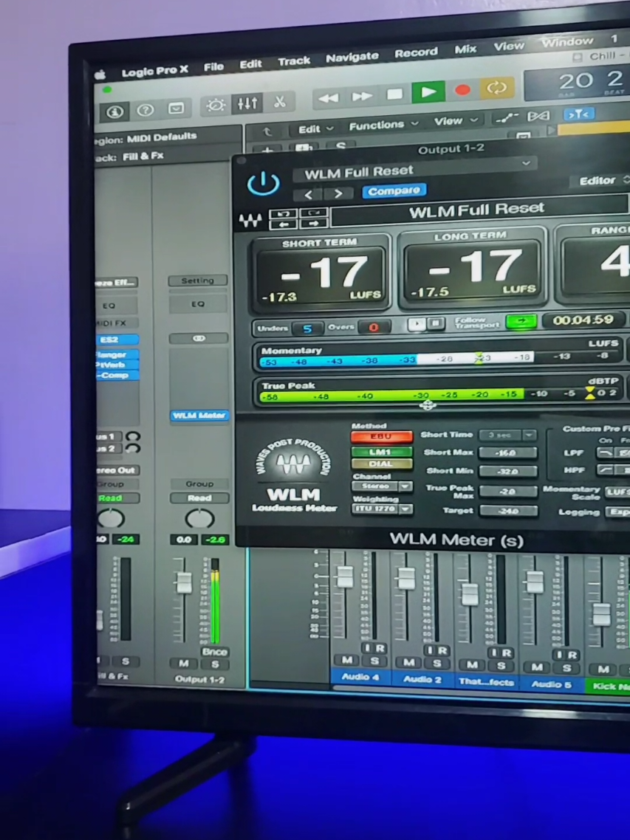Click the Waves undo arrow icon
This screenshot has height=840, width=630.
coord(283,214)
